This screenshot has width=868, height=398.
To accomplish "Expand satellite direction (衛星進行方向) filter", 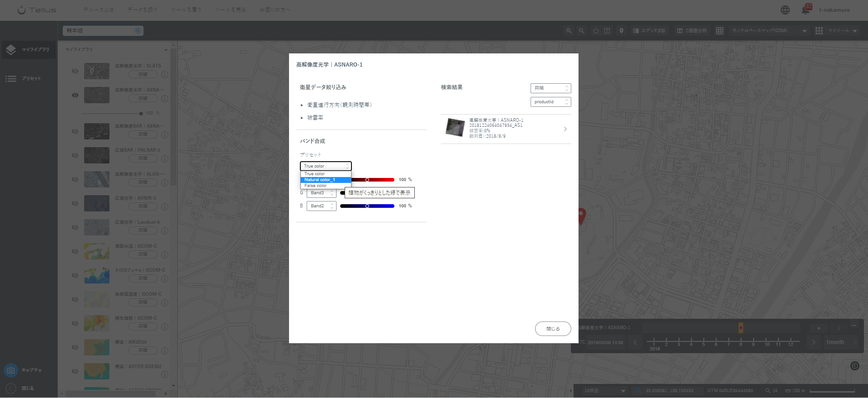I will click(x=336, y=105).
